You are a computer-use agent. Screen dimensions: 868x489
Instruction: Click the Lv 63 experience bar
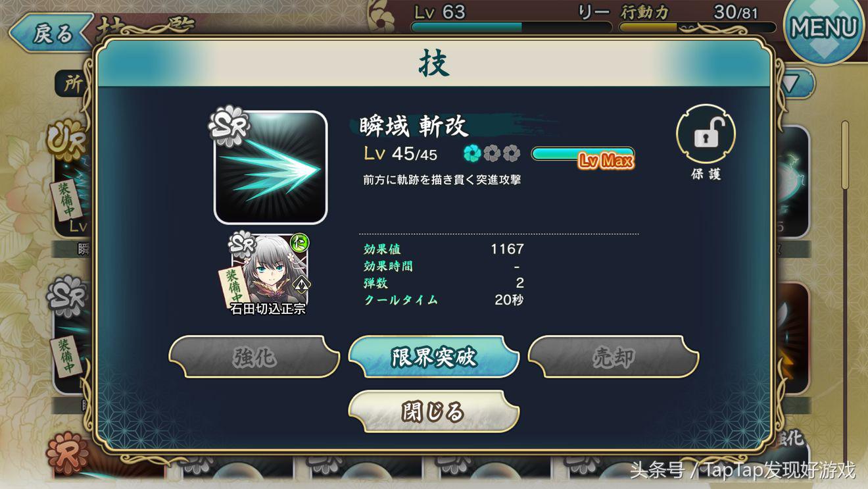point(511,28)
